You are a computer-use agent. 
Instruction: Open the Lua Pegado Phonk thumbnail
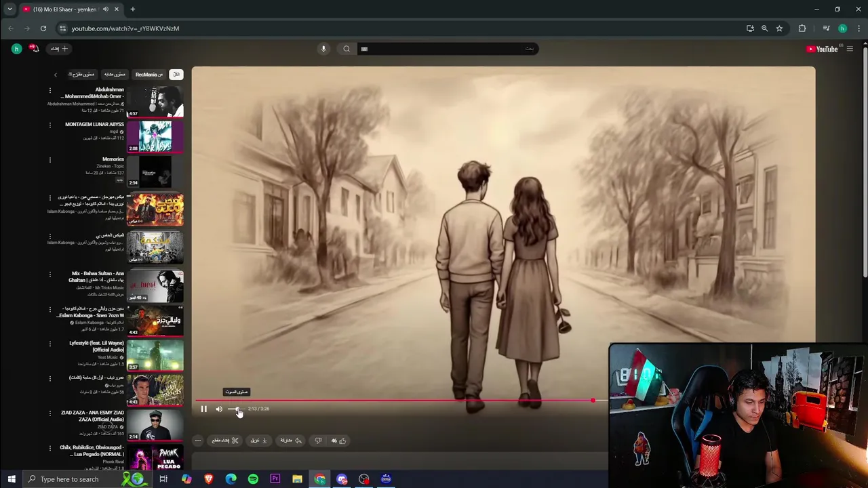155,458
